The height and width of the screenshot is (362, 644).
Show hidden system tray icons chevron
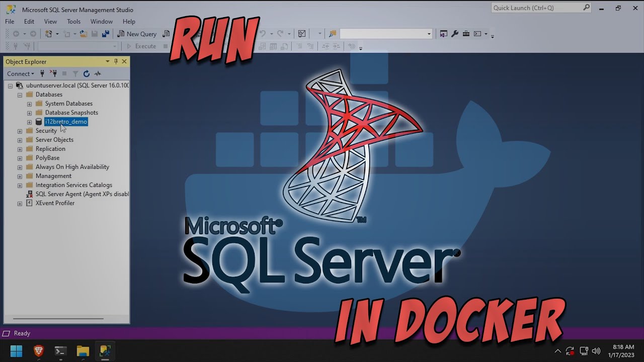[557, 351]
